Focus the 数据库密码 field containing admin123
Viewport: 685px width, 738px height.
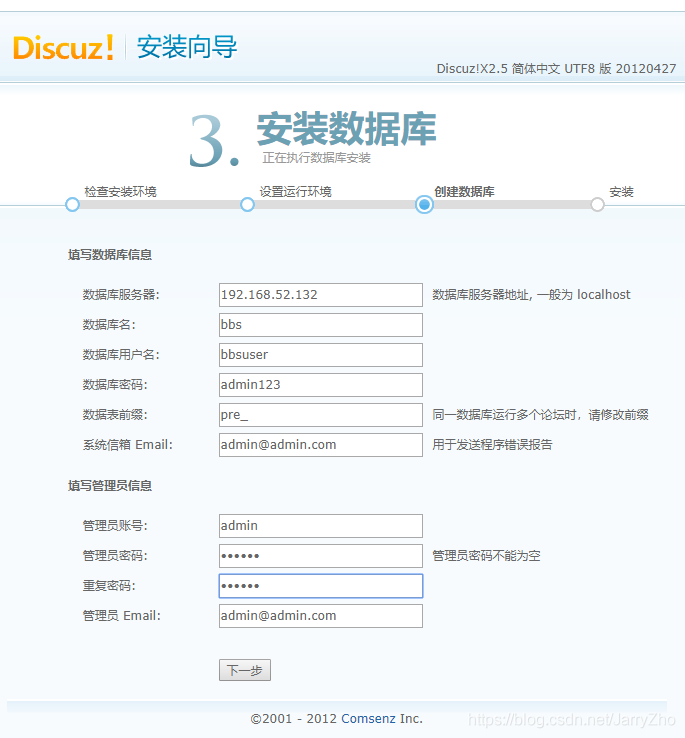point(321,385)
